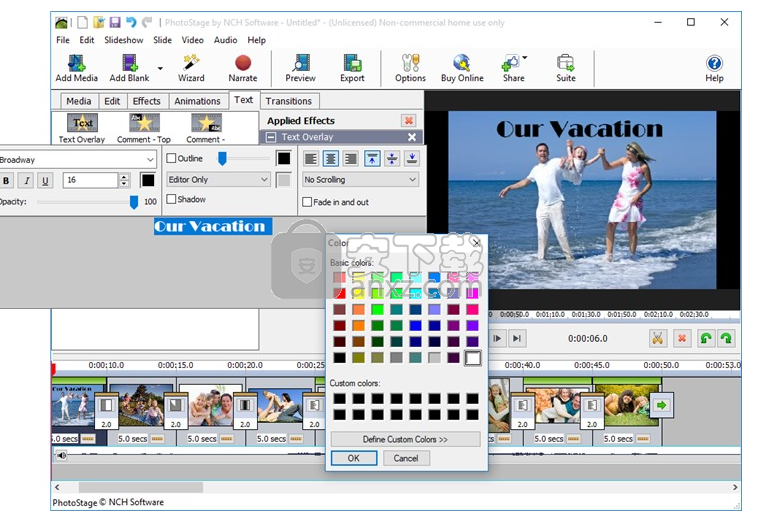This screenshot has width=758, height=521.
Task: Click the skip to end playback button
Action: (517, 338)
